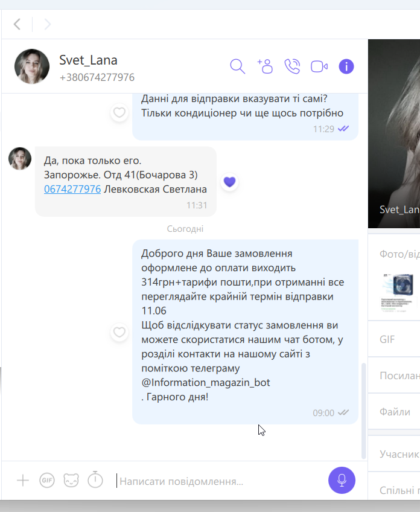The height and width of the screenshot is (512, 420).
Task: Toggle the chat info panel icon
Action: (346, 66)
